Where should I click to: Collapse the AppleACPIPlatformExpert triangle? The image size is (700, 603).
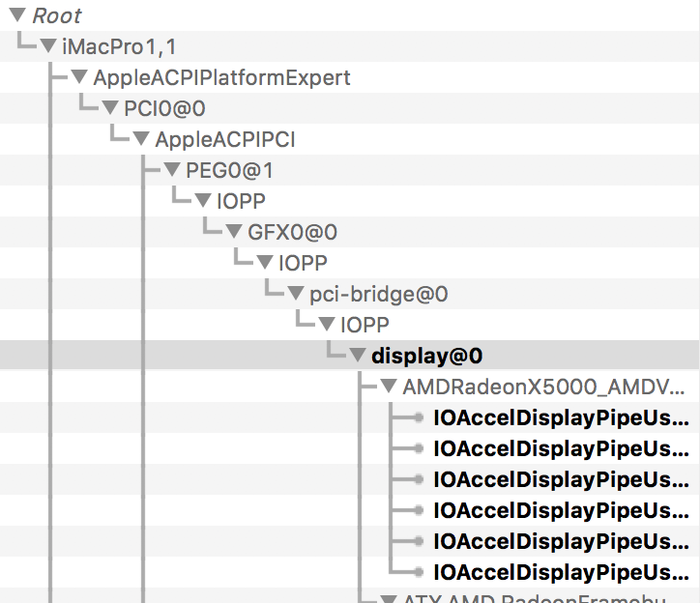(79, 76)
